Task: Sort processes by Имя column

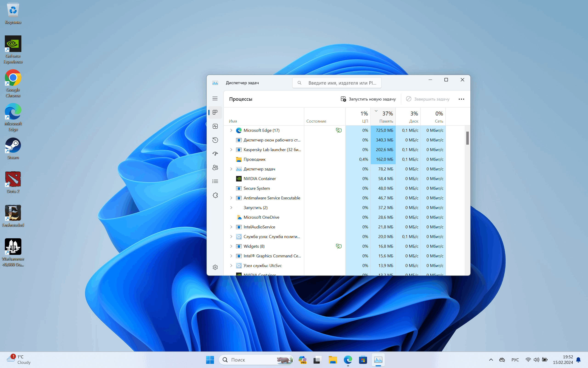Action: click(264, 117)
